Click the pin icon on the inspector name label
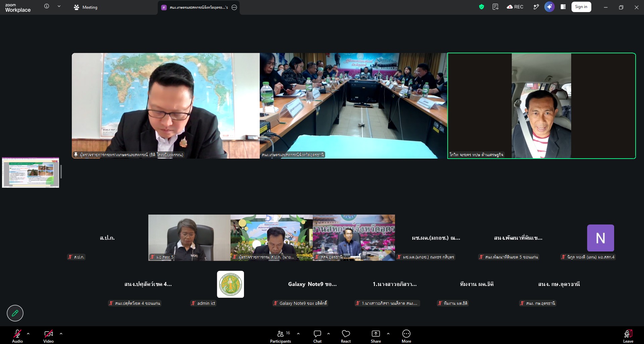 [x=76, y=155]
